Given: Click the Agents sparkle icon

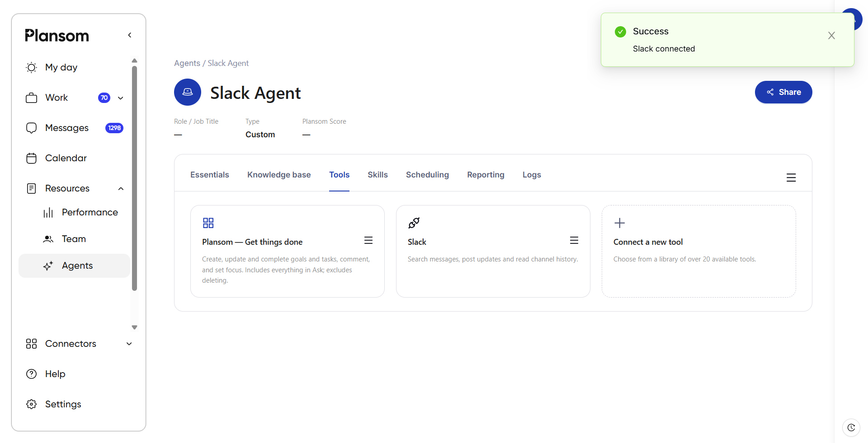Looking at the screenshot, I should pyautogui.click(x=48, y=266).
